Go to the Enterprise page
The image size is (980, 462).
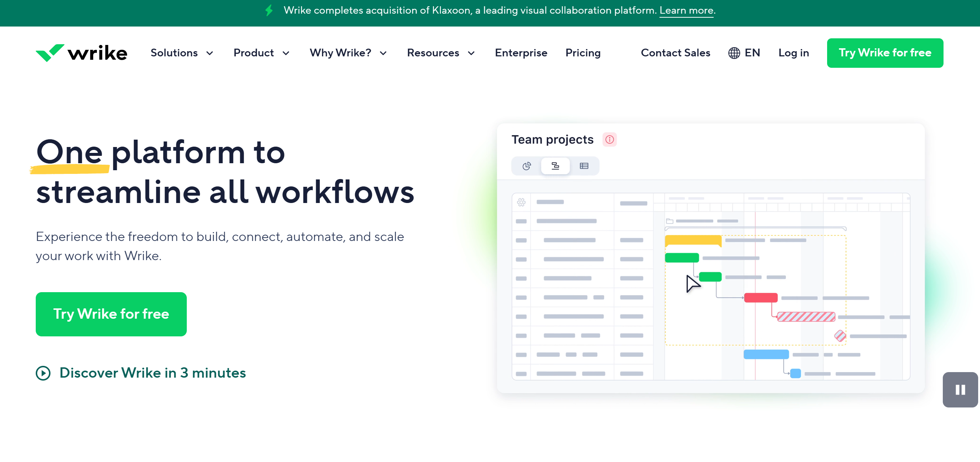(521, 53)
